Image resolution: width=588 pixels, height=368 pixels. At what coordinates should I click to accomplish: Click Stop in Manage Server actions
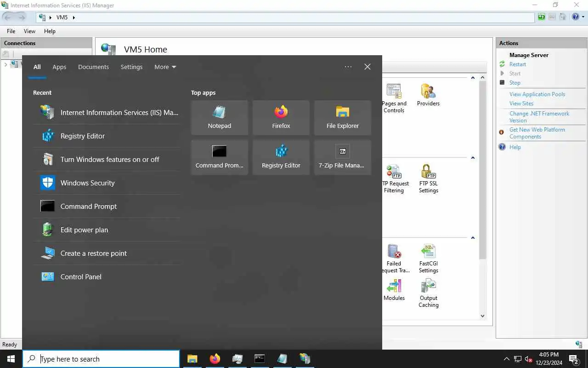pos(514,83)
